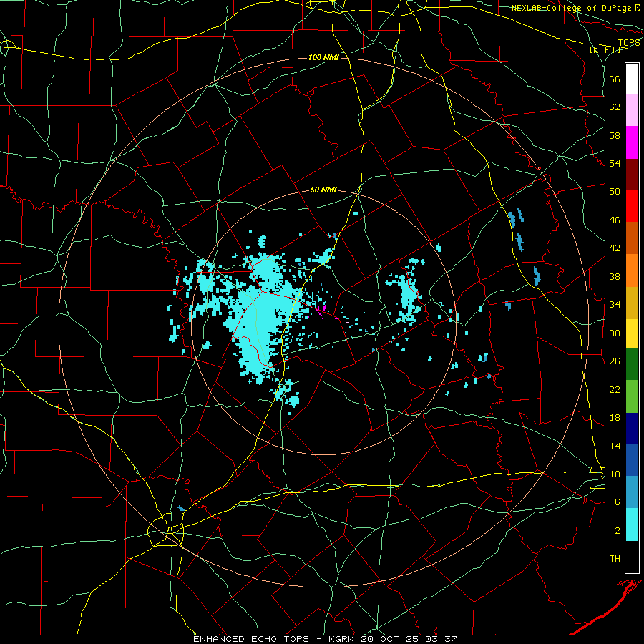Click the 10 legend value
This screenshot has width=644, height=644.
click(615, 474)
